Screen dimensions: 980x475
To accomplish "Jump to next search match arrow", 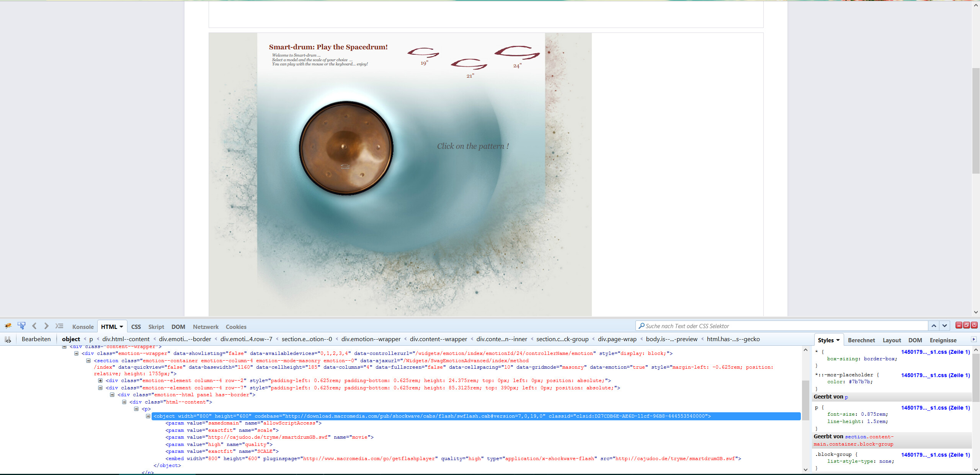I will [945, 326].
